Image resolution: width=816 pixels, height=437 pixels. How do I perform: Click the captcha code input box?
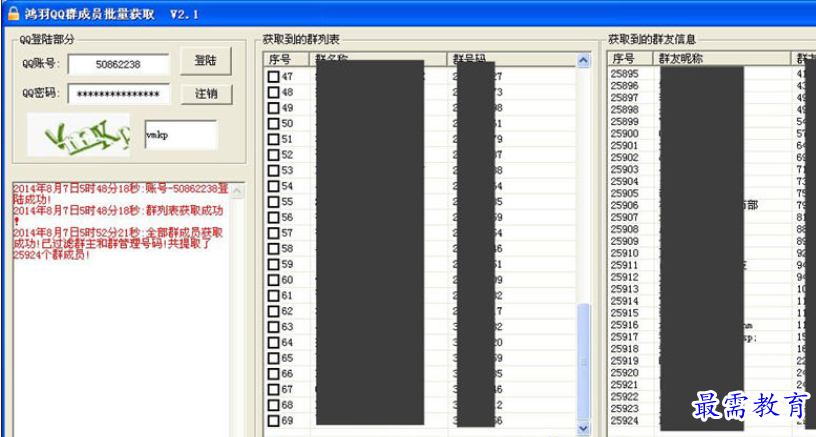181,135
